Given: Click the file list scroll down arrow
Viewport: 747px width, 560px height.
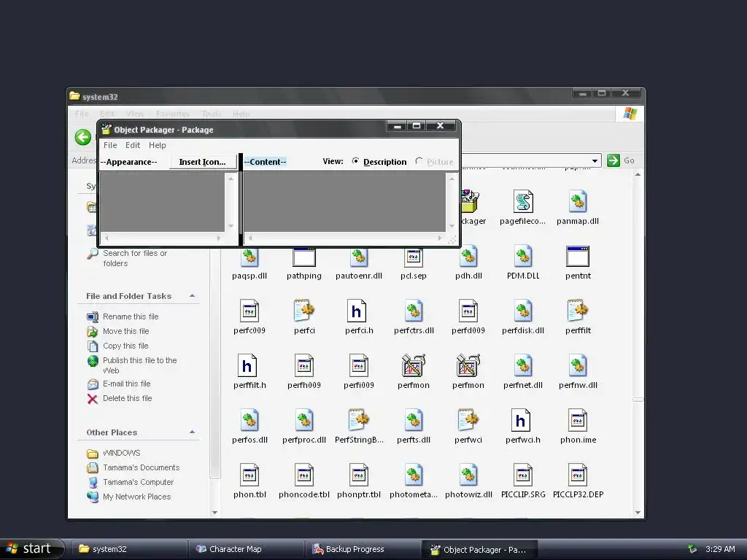Looking at the screenshot, I should point(638,513).
